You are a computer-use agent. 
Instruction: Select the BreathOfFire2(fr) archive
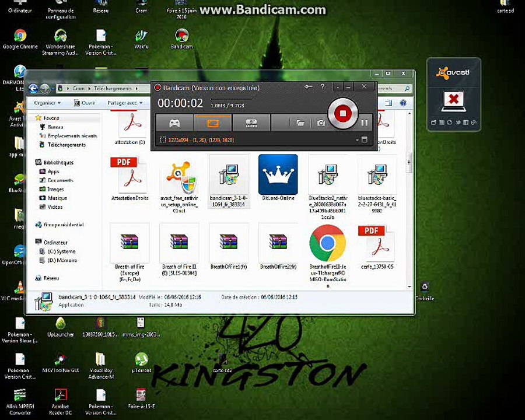[278, 247]
